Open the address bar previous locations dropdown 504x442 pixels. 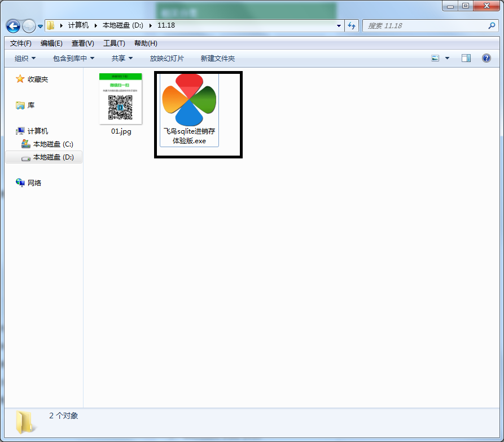339,26
